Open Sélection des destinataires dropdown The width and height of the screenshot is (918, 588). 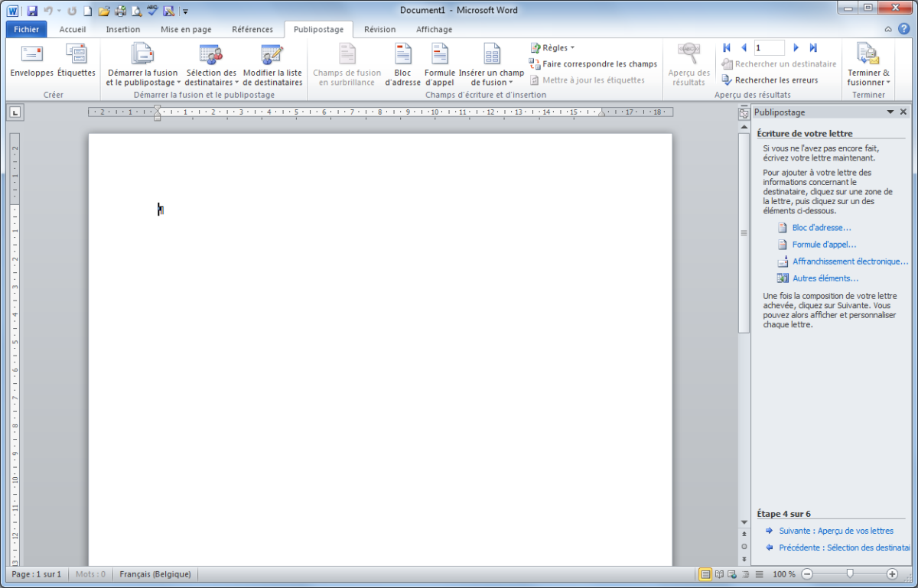[212, 65]
